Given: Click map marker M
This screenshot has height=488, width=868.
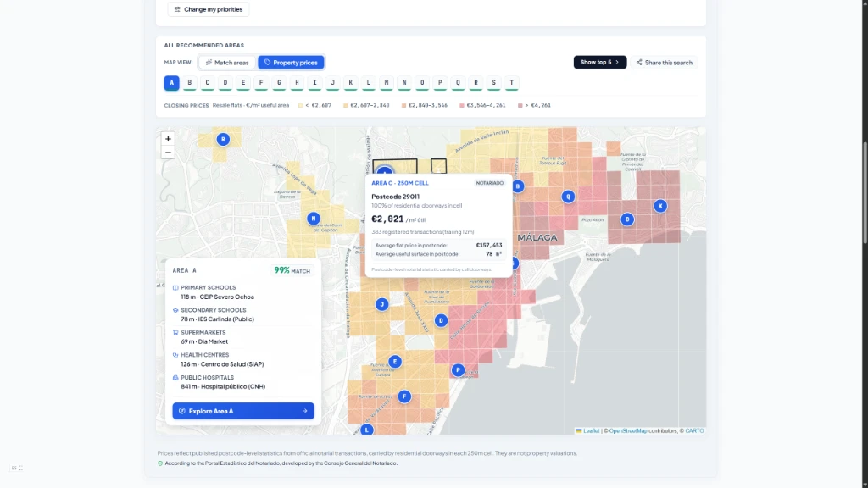Looking at the screenshot, I should (314, 219).
